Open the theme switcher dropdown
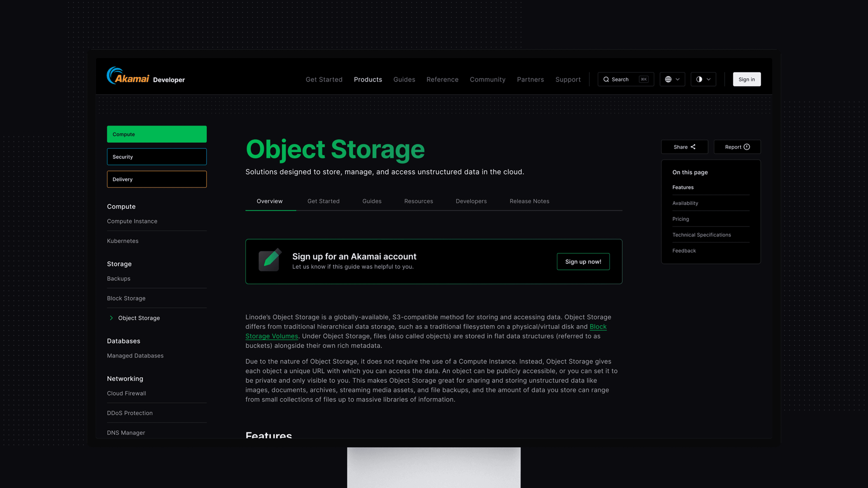This screenshot has width=868, height=488. point(703,80)
